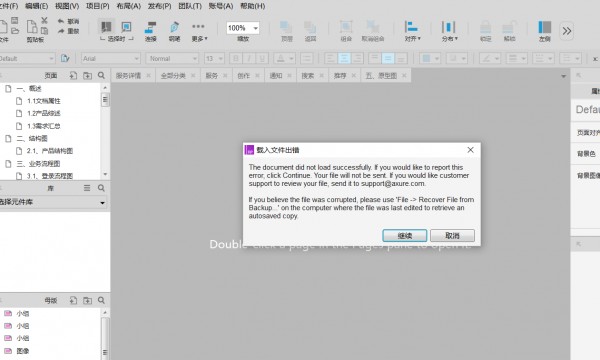The height and width of the screenshot is (360, 600).
Task: Click the style painter icon beside Default
Action: 65,59
